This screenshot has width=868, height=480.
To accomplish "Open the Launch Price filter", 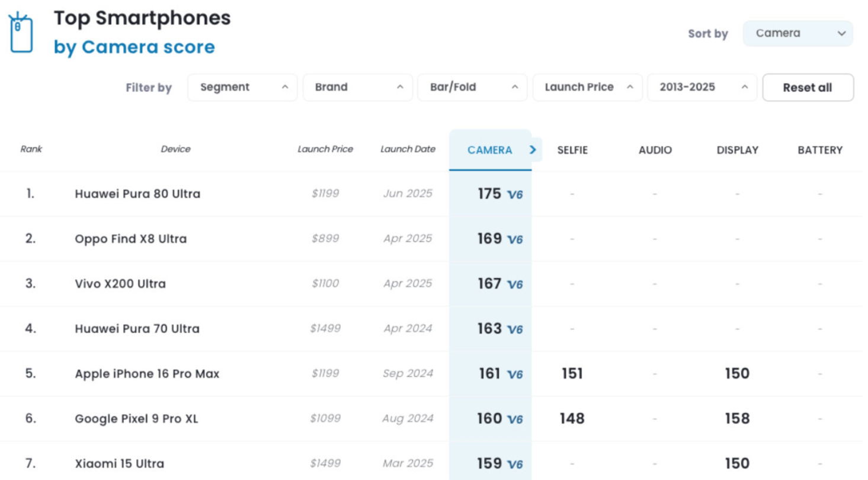I will pyautogui.click(x=587, y=88).
